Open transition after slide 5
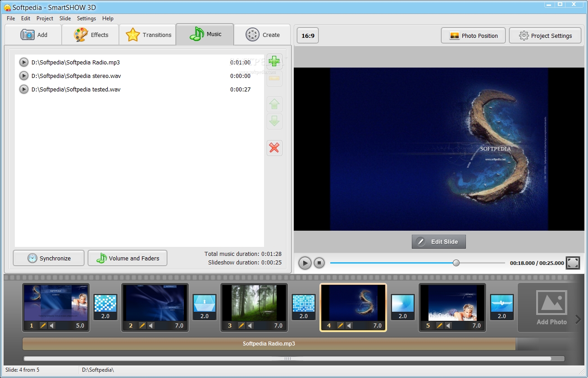 (502, 307)
